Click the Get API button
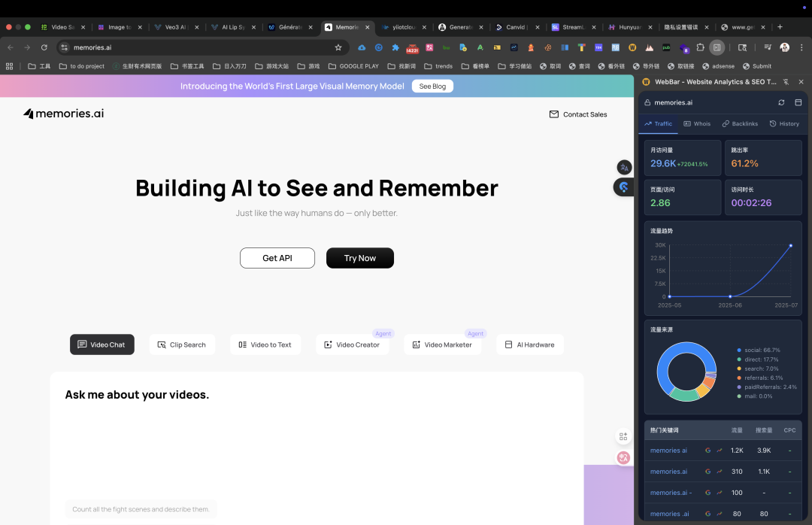Screen dimensions: 812x525 coord(277,258)
